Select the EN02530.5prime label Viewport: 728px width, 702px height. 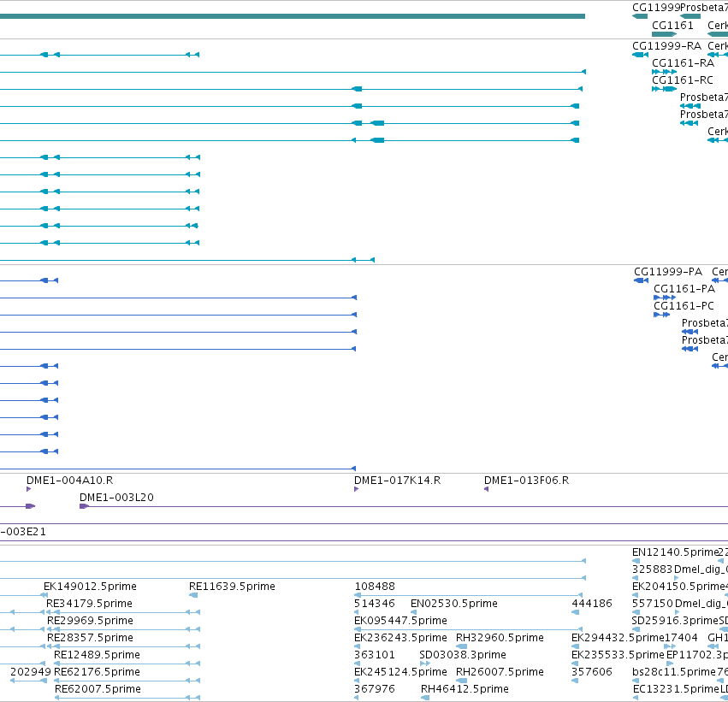click(454, 604)
